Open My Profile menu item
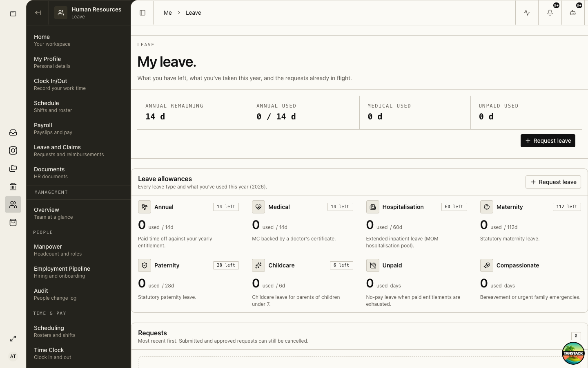Image resolution: width=588 pixels, height=368 pixels. (78, 62)
